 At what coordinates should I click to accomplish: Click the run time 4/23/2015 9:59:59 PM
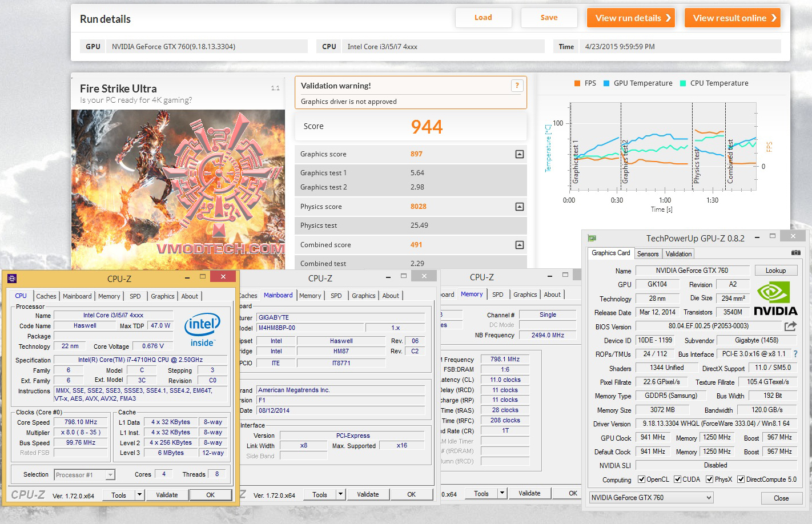(620, 47)
